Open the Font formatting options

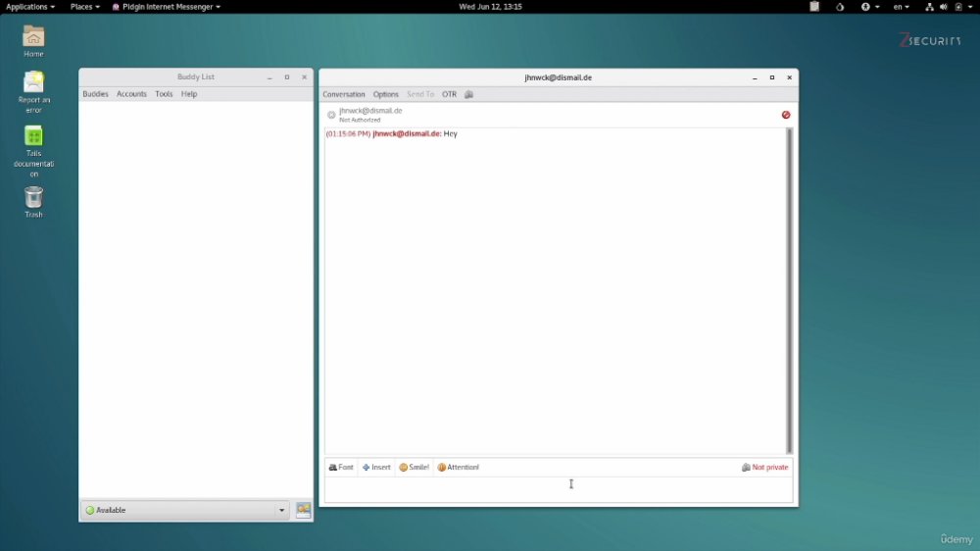coord(341,468)
